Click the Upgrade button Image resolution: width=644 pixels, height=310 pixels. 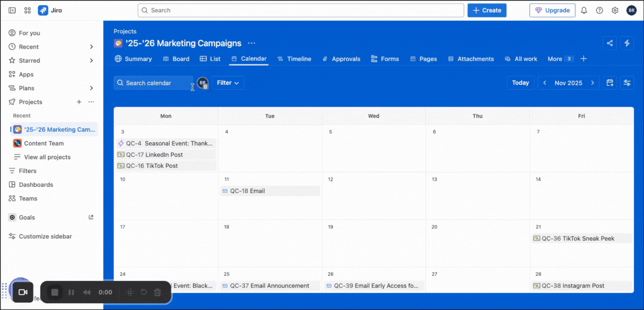click(552, 10)
